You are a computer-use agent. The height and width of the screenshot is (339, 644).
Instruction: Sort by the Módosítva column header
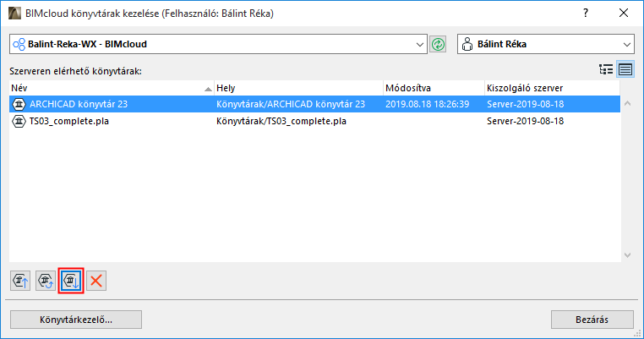coord(434,88)
